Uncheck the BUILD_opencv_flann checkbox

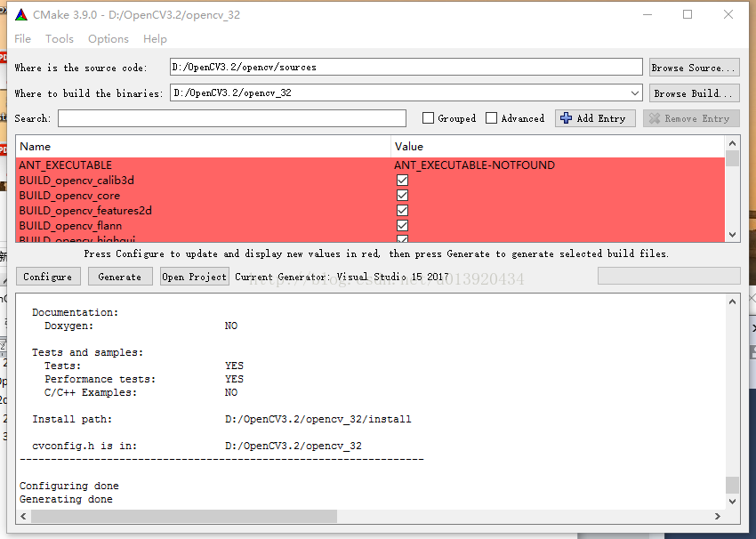pos(402,226)
